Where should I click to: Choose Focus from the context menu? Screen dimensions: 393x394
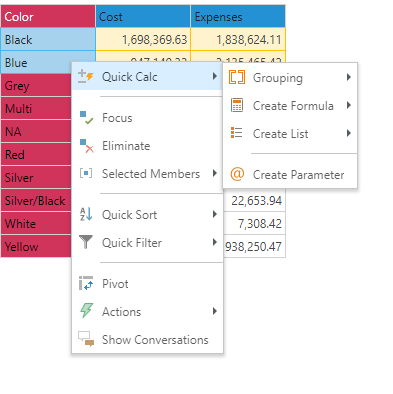[147, 118]
